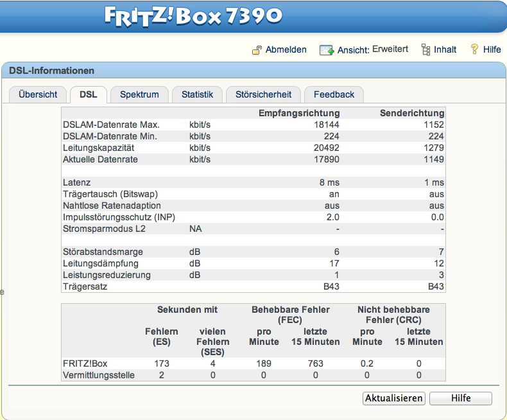Click Störabstandsmarge label
This screenshot has width=507, height=420.
pyautogui.click(x=103, y=252)
